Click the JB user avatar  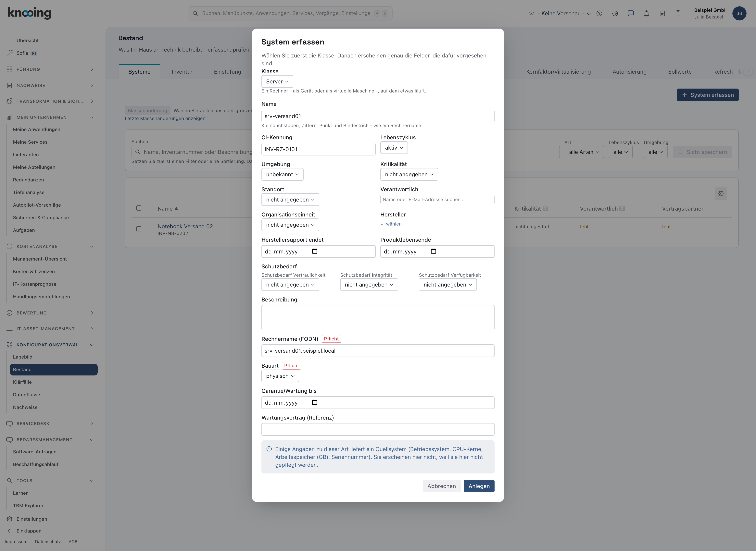point(739,13)
